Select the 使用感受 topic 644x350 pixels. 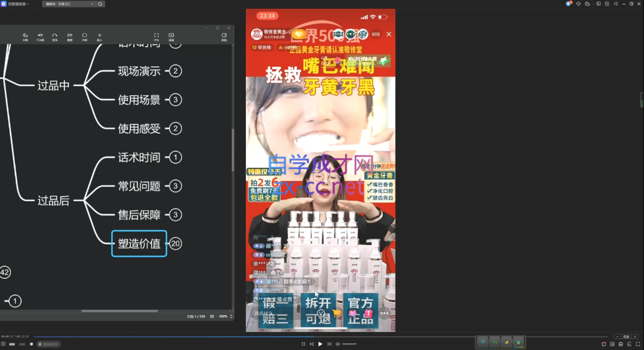(x=139, y=129)
